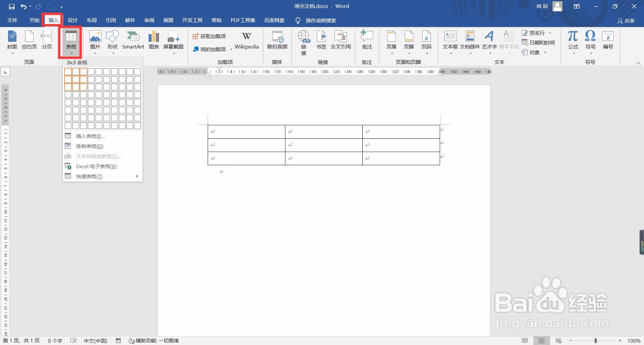Expand Signature Line (签名行) dropdown arrow

[x=550, y=33]
